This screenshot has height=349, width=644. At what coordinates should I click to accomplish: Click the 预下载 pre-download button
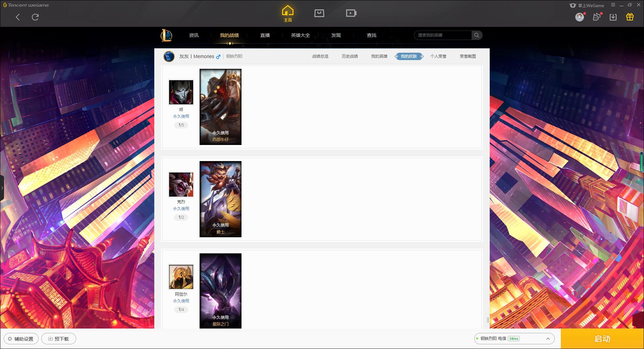coord(59,339)
